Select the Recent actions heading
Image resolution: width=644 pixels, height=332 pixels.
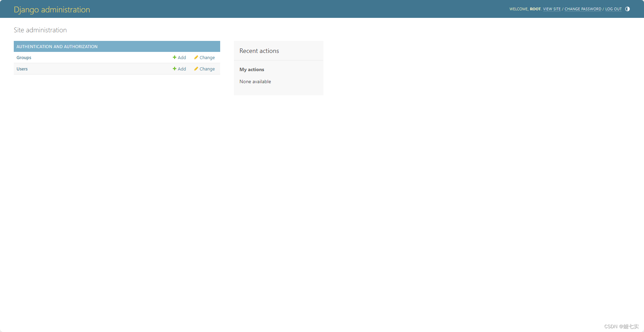point(259,51)
